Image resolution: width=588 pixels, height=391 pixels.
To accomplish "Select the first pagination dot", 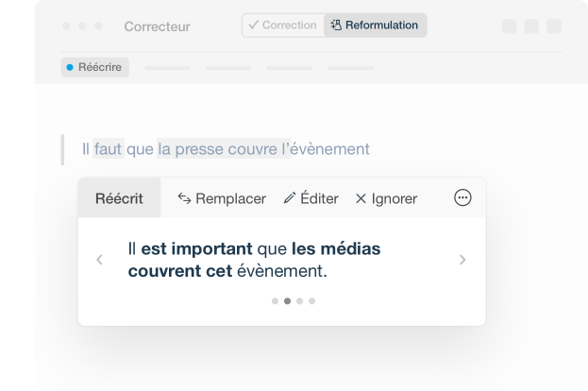I will (275, 301).
